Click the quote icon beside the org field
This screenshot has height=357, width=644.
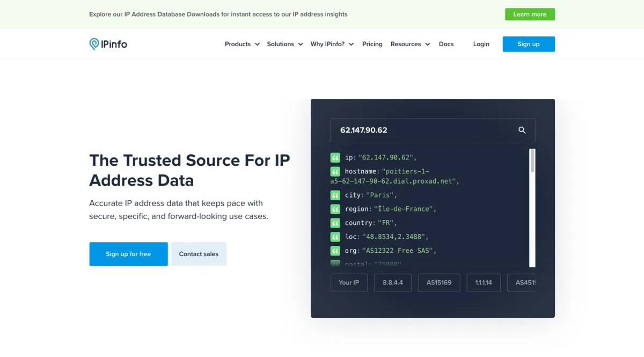coord(335,251)
